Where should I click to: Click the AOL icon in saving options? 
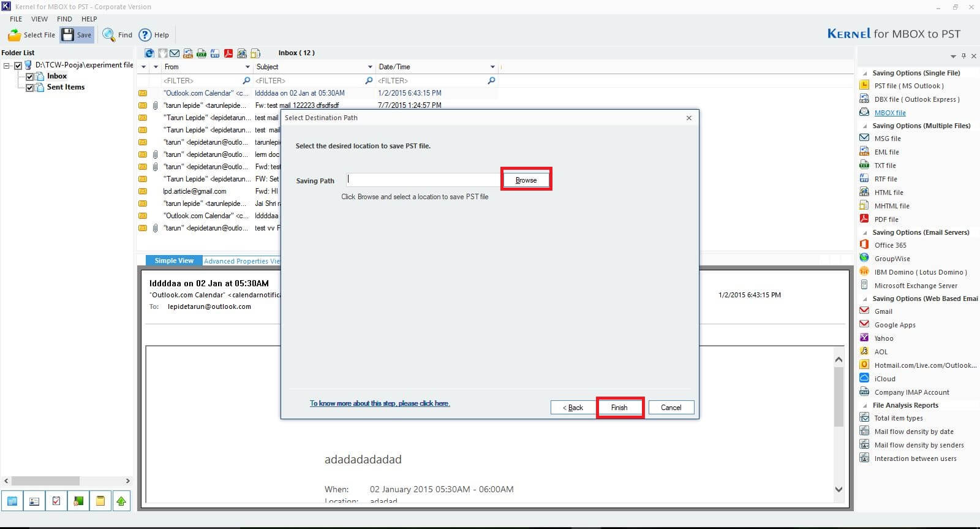864,351
